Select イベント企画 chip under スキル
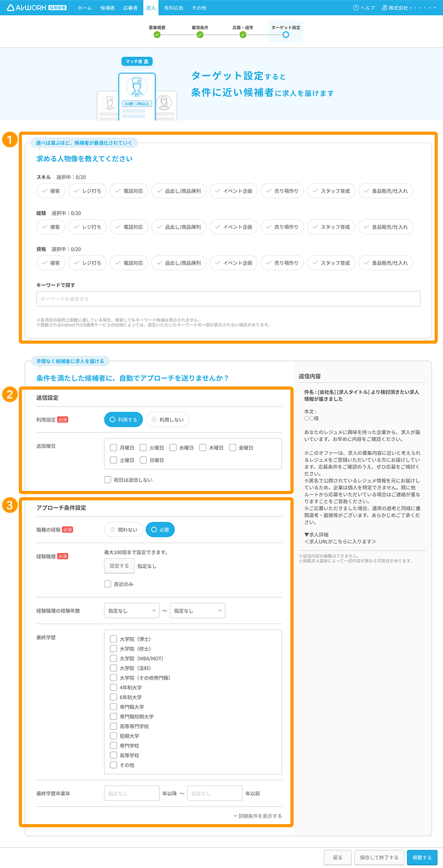 pyautogui.click(x=234, y=191)
